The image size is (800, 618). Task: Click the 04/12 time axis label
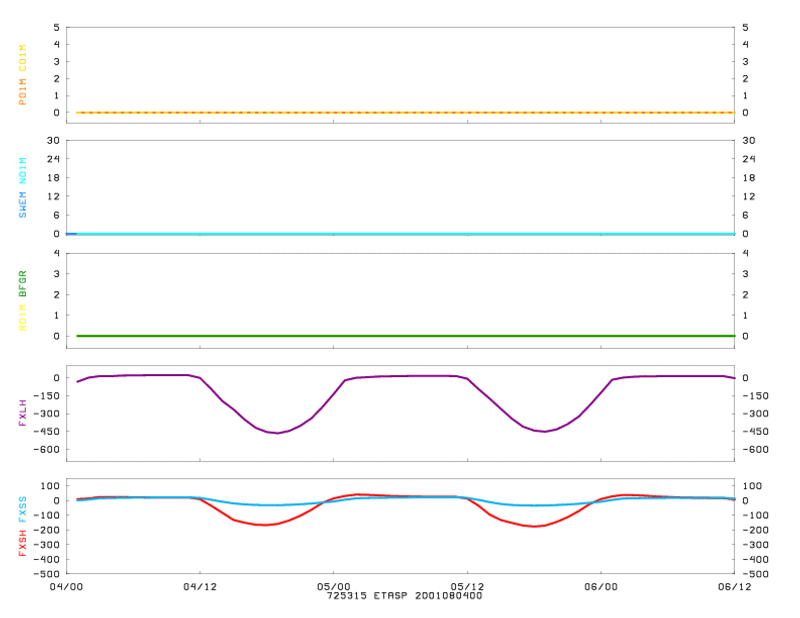(x=200, y=587)
